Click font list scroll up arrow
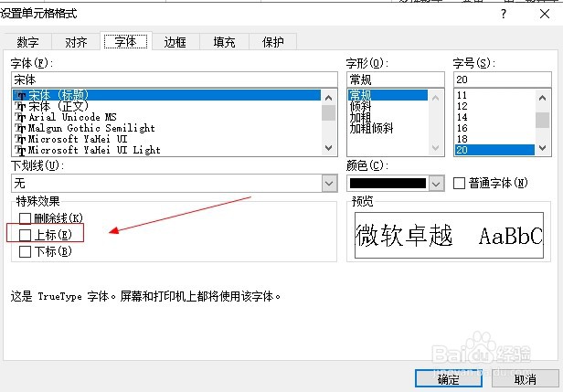 coord(328,98)
